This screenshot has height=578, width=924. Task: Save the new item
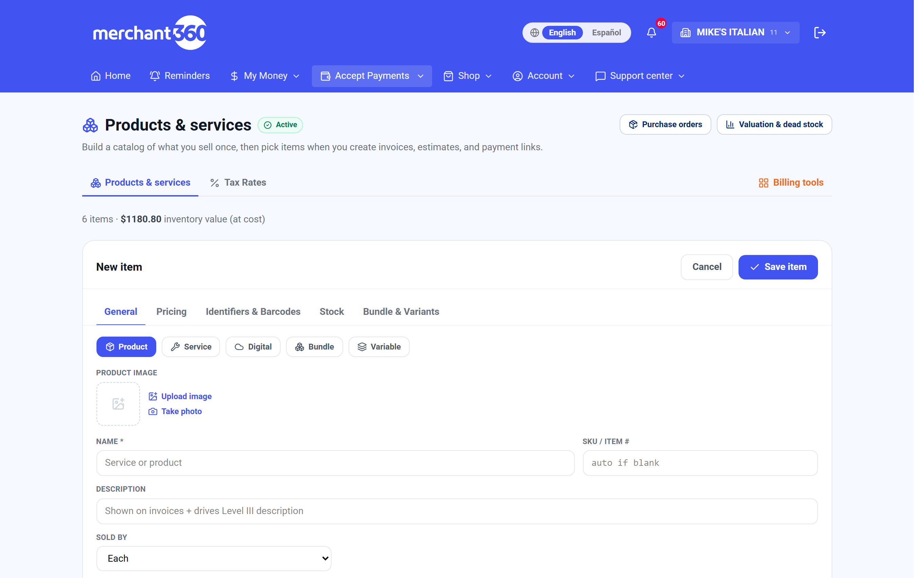coord(778,267)
